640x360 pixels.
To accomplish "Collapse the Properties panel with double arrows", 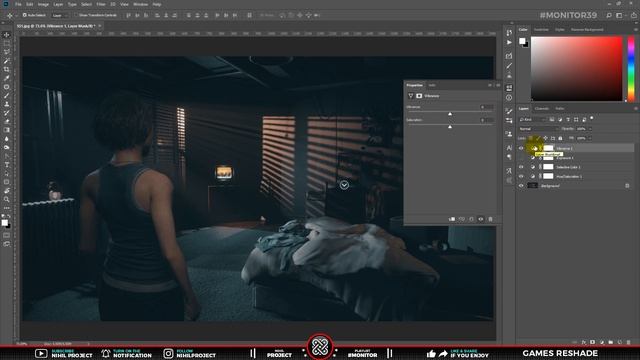I will 490,85.
